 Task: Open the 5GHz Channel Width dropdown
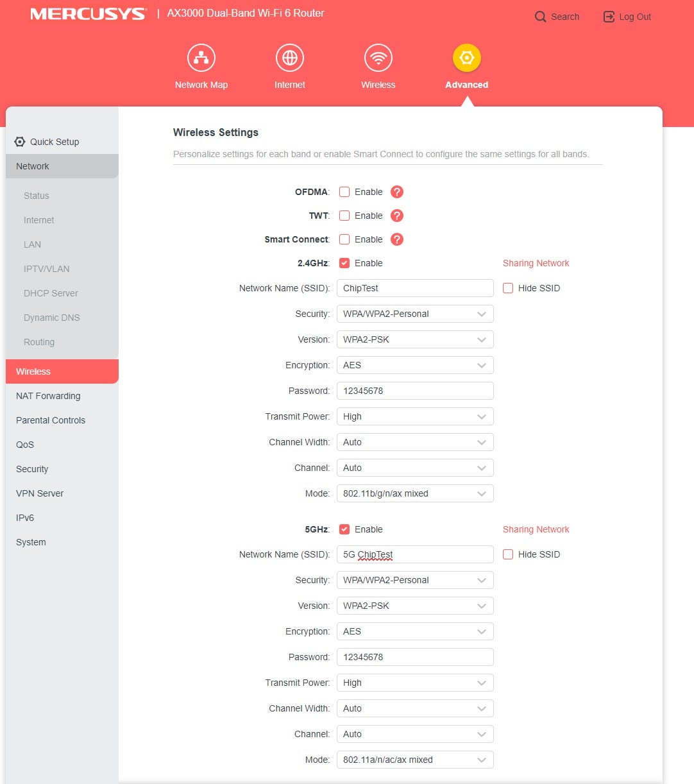coord(415,708)
